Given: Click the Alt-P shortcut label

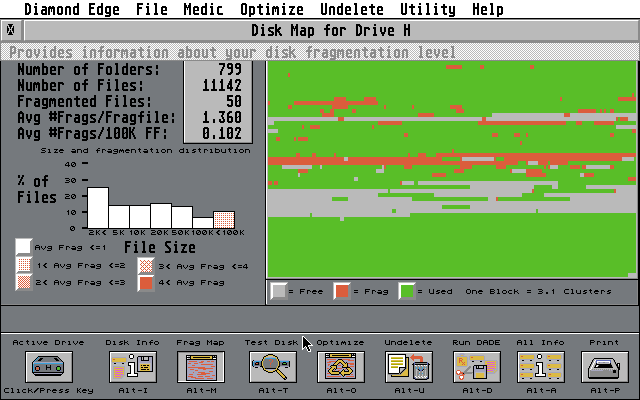Looking at the screenshot, I should (605, 391).
